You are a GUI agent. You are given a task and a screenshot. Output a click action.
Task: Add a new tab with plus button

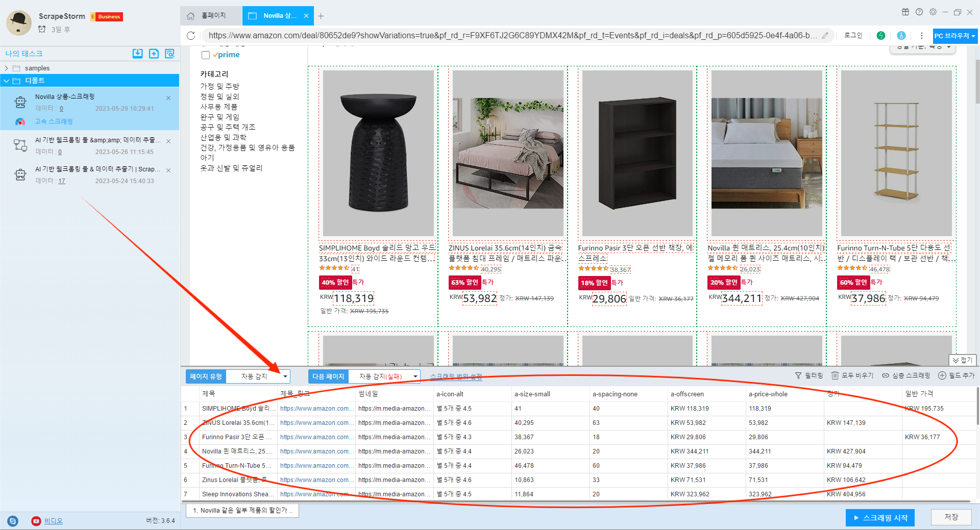click(x=321, y=16)
